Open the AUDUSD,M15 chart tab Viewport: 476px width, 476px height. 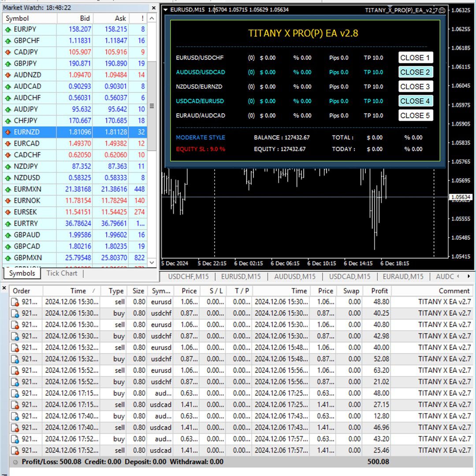tap(295, 277)
